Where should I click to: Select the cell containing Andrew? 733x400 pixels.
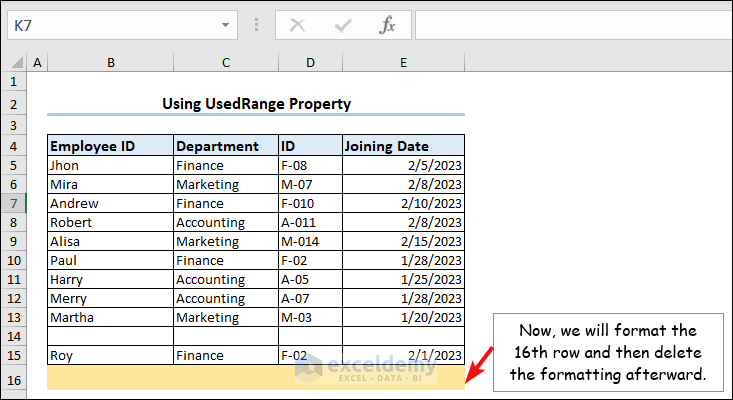click(110, 203)
